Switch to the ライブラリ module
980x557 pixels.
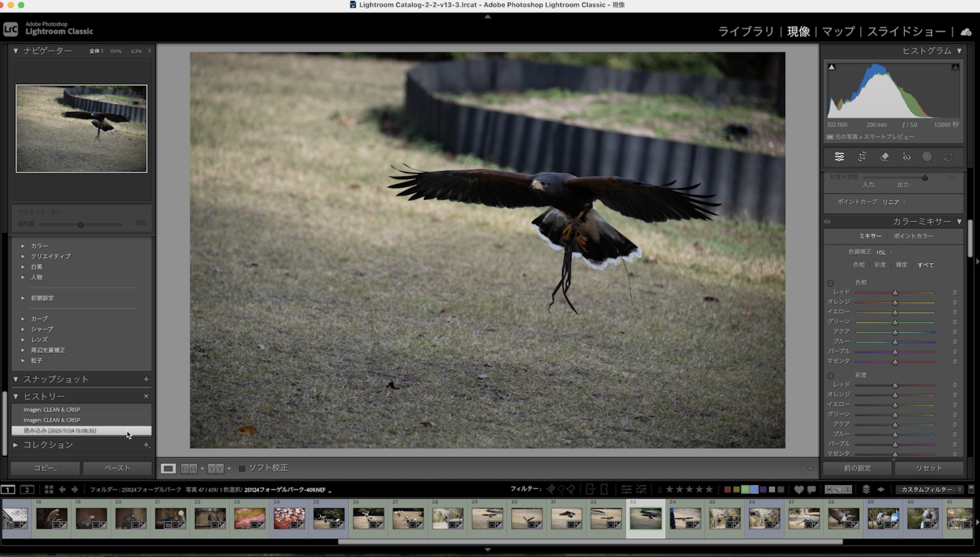[x=746, y=31]
